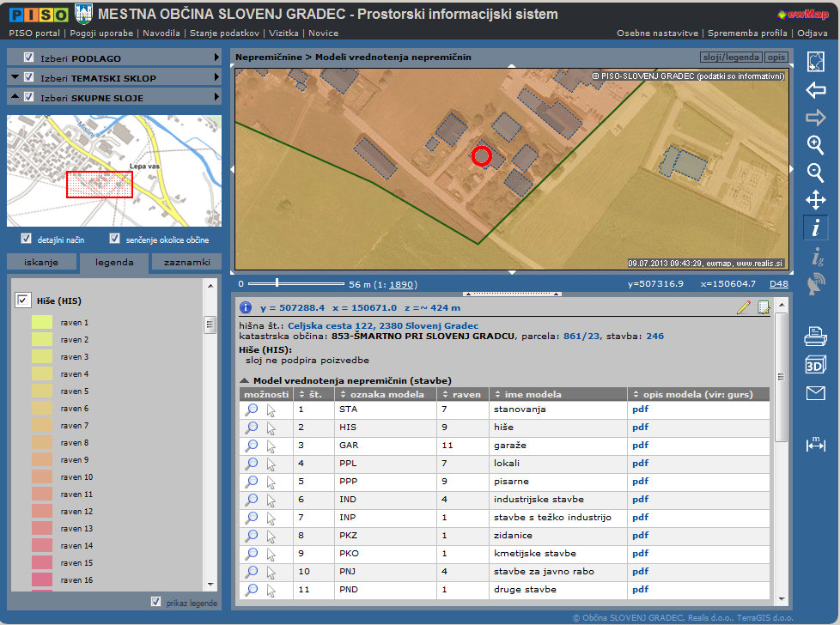Viewport: 840px width, 625px height.
Task: Collapse 'Model vrednotenja nepremičnin (stavbe)' section
Action: click(x=244, y=380)
